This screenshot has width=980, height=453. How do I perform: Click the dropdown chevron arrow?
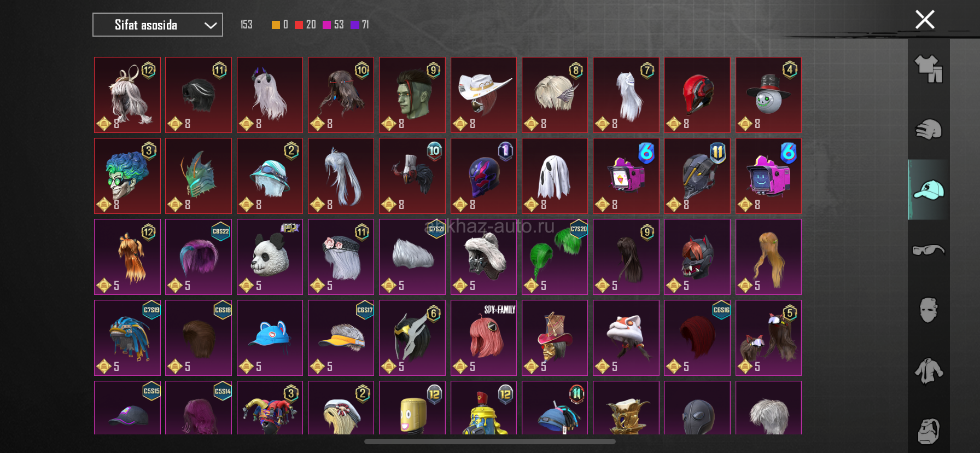[211, 25]
